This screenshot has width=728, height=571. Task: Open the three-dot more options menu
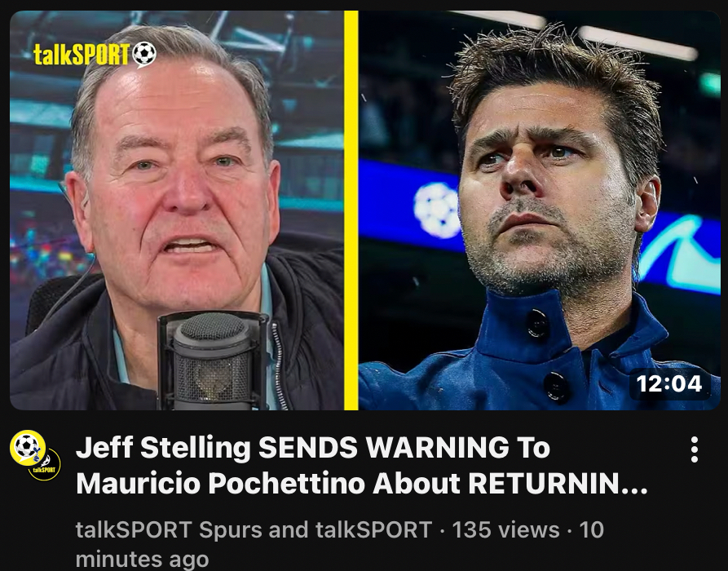(x=694, y=449)
